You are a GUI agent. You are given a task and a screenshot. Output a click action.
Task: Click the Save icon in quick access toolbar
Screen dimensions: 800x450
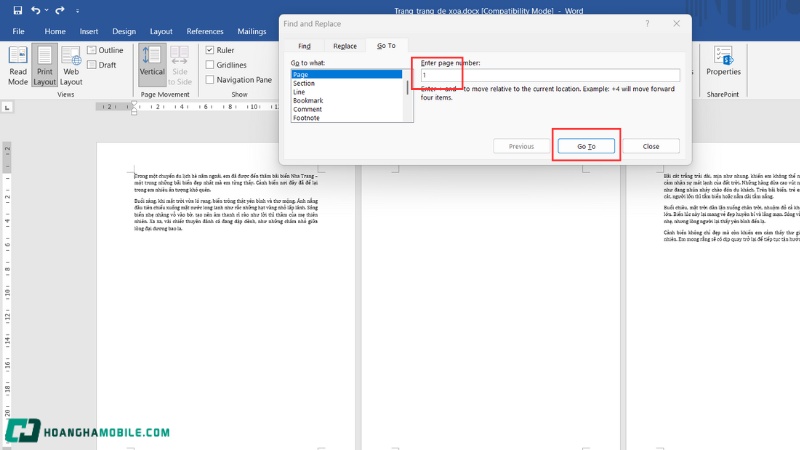17,10
